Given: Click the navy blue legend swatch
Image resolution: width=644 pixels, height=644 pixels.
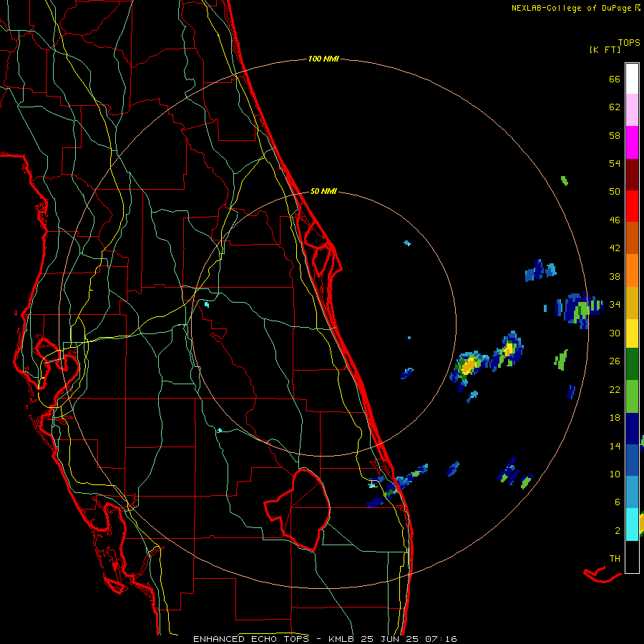Looking at the screenshot, I should (632, 429).
